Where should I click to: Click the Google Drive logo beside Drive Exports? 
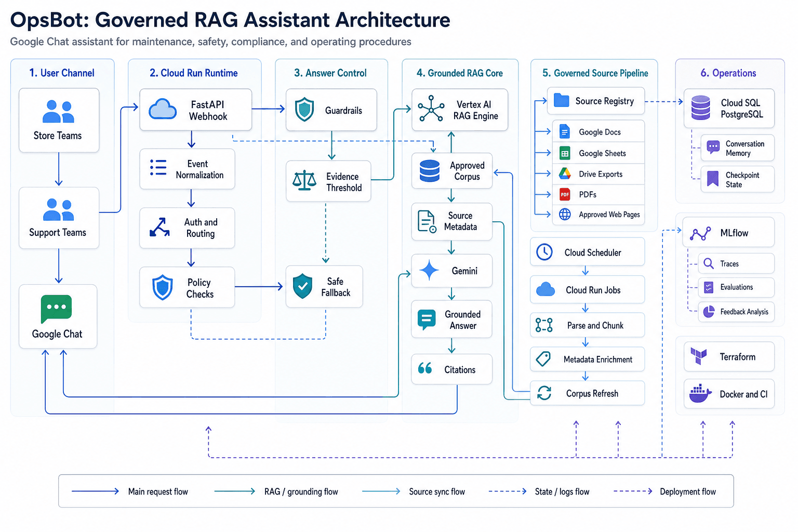[565, 174]
